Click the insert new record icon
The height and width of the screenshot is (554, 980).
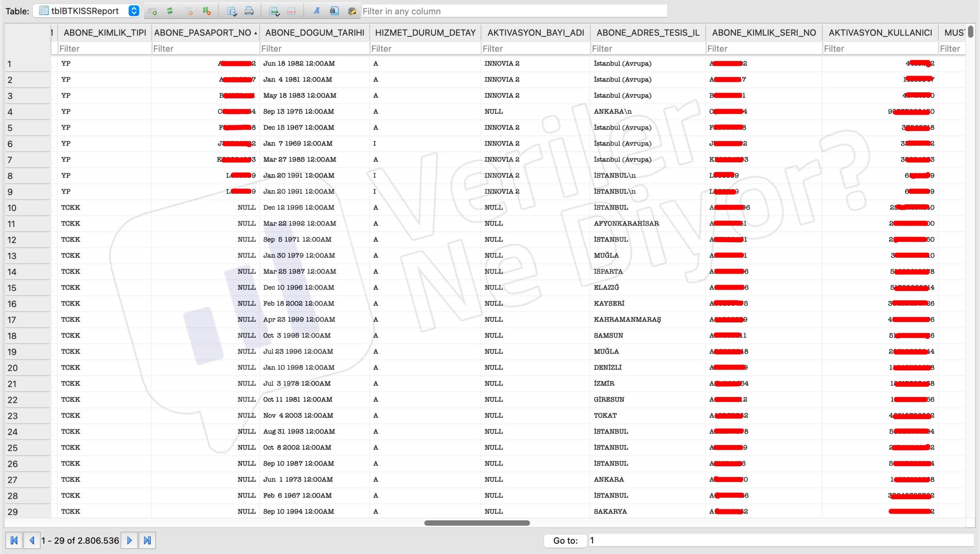click(x=274, y=11)
